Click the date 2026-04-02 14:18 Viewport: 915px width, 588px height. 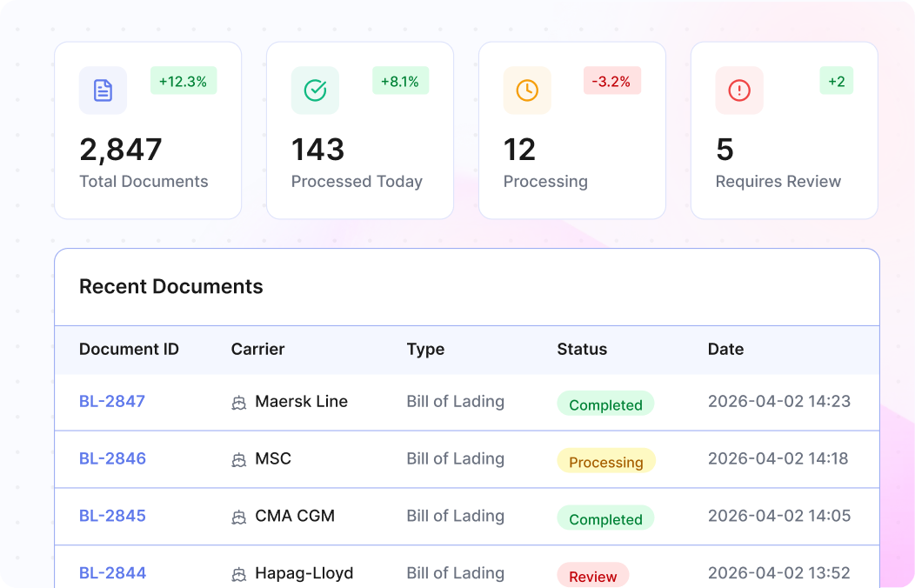point(778,458)
